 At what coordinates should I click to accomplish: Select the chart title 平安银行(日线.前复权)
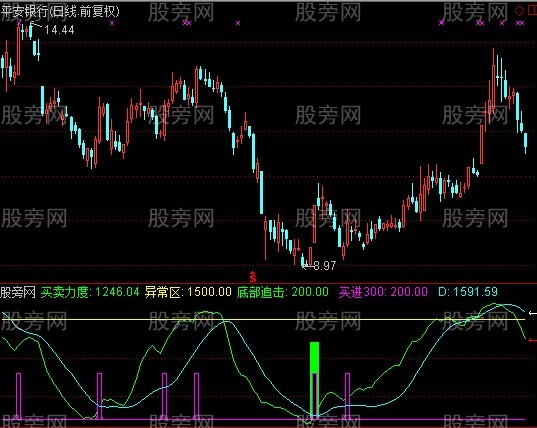(60, 11)
